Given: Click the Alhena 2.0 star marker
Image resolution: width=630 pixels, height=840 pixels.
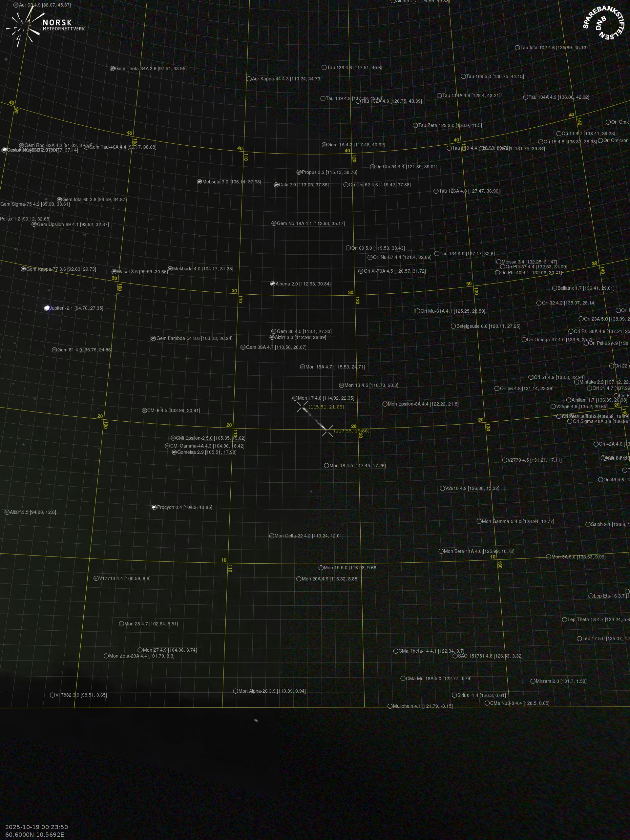Looking at the screenshot, I should tap(273, 284).
